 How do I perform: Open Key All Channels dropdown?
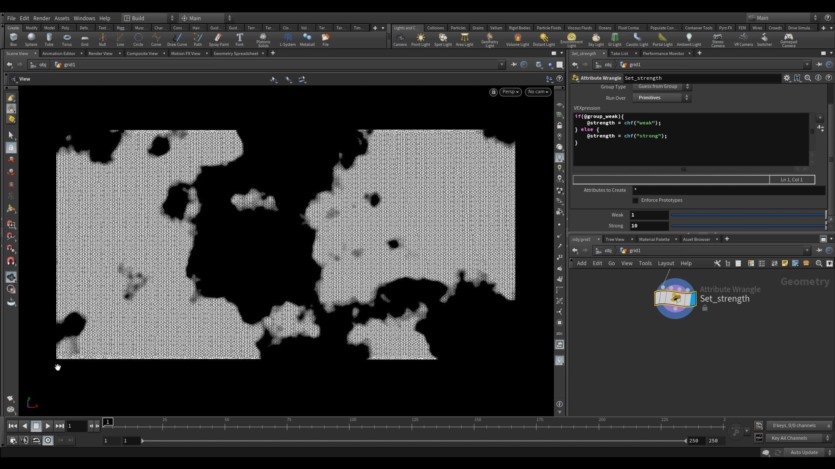tap(798, 438)
